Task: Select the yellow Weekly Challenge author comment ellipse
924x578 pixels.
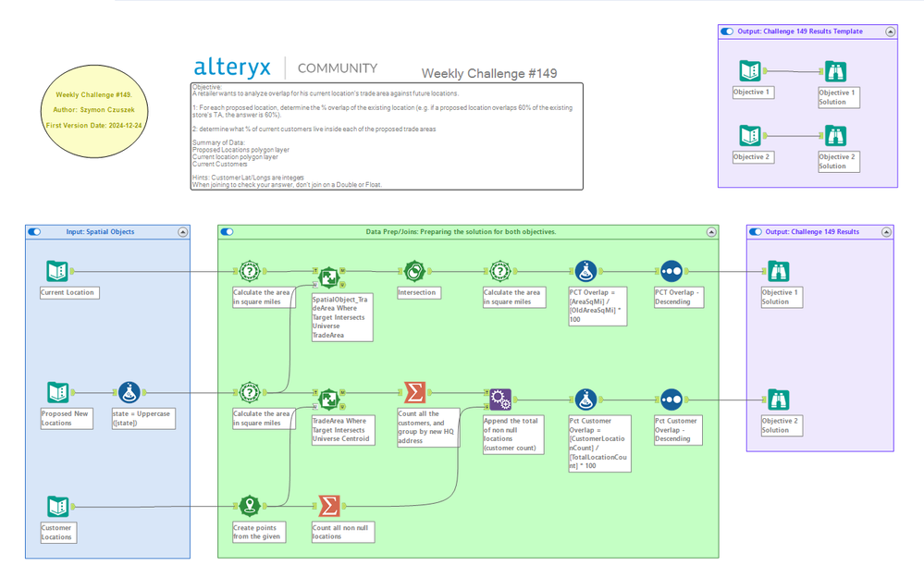Action: tap(94, 111)
